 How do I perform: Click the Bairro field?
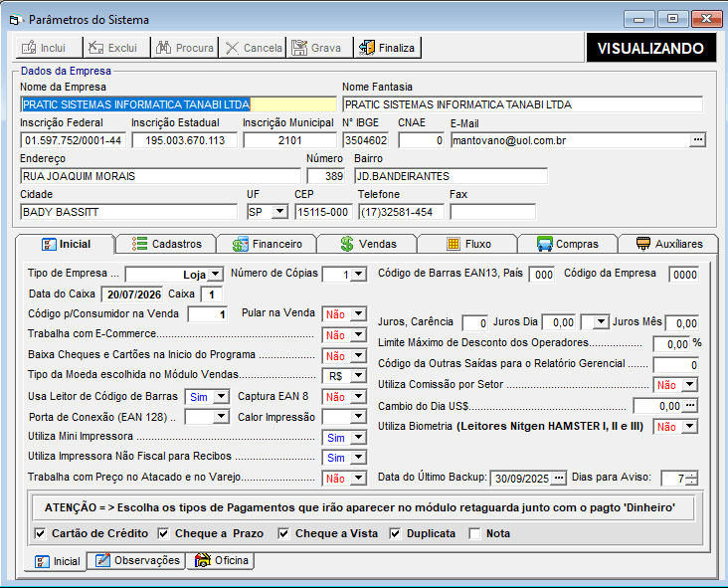451,176
